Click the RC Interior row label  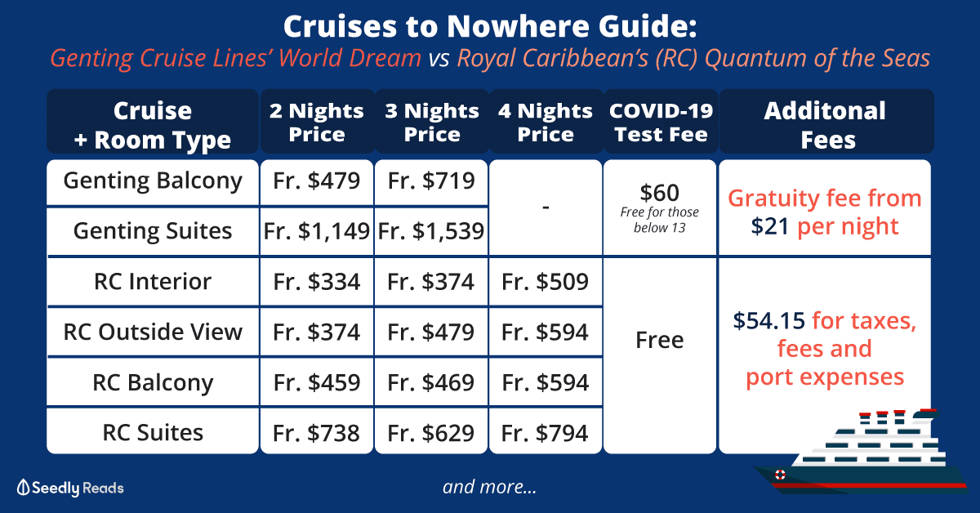[153, 282]
